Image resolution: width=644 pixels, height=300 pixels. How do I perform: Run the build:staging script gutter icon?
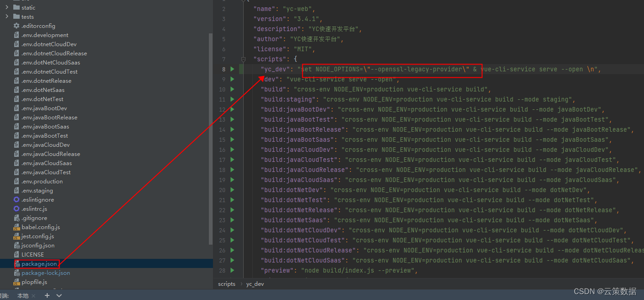[232, 99]
